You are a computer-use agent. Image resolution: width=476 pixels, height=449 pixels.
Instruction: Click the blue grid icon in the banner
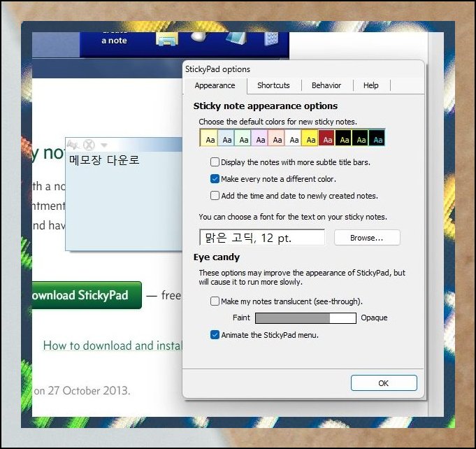pyautogui.click(x=271, y=39)
